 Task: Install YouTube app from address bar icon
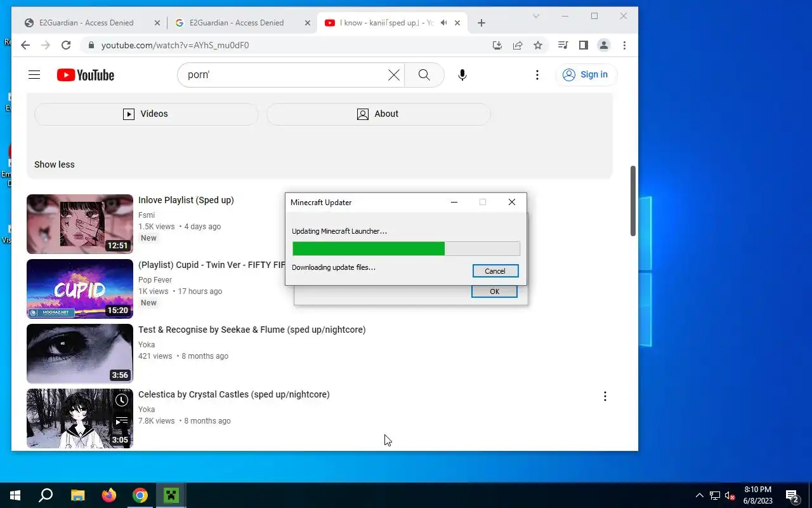pyautogui.click(x=497, y=45)
